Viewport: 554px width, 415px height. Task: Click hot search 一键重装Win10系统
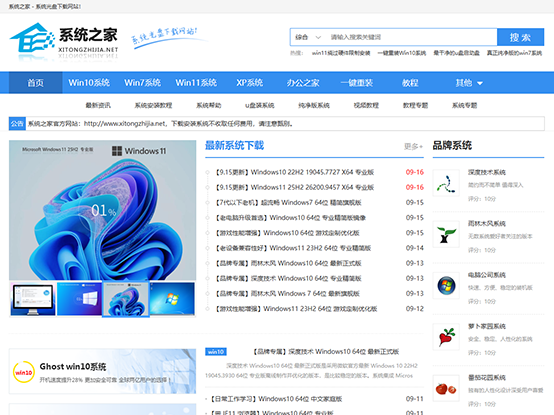click(x=402, y=53)
